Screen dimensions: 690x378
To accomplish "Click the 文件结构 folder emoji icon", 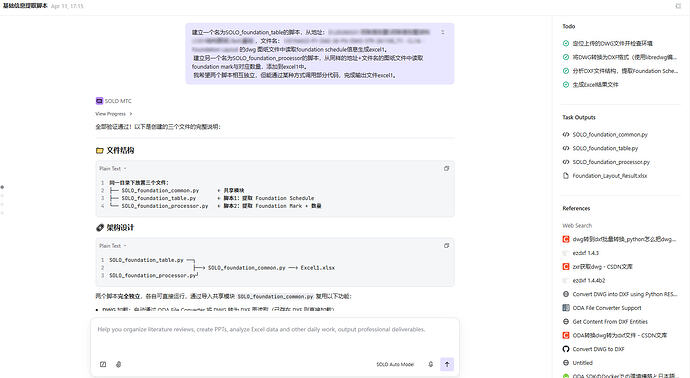I will [x=99, y=150].
